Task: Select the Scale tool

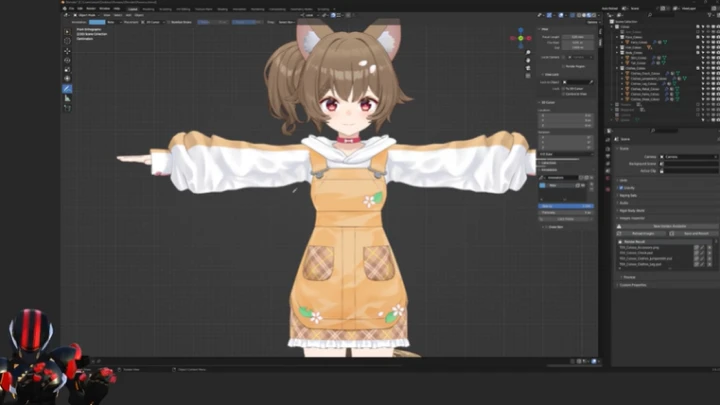Action: (x=68, y=69)
